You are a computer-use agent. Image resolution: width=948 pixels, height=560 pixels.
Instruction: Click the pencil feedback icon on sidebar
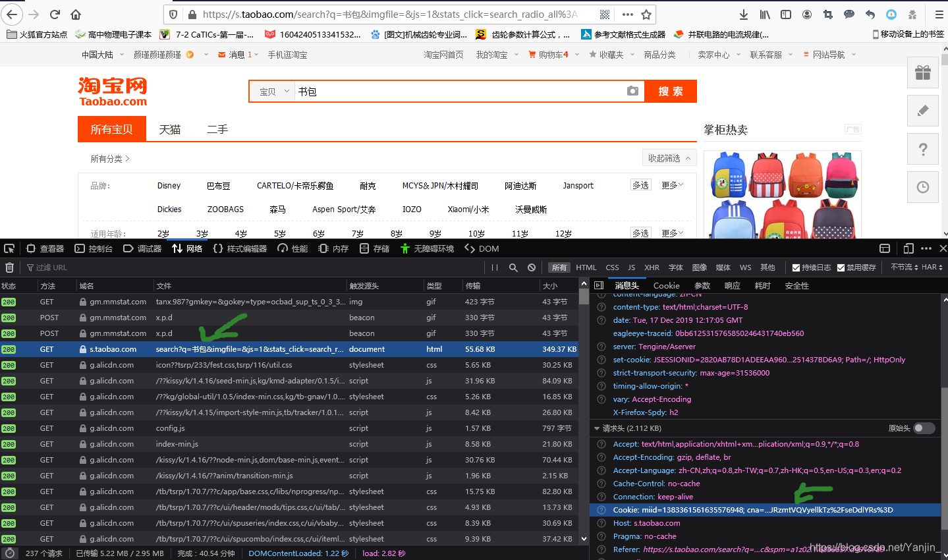click(x=923, y=111)
